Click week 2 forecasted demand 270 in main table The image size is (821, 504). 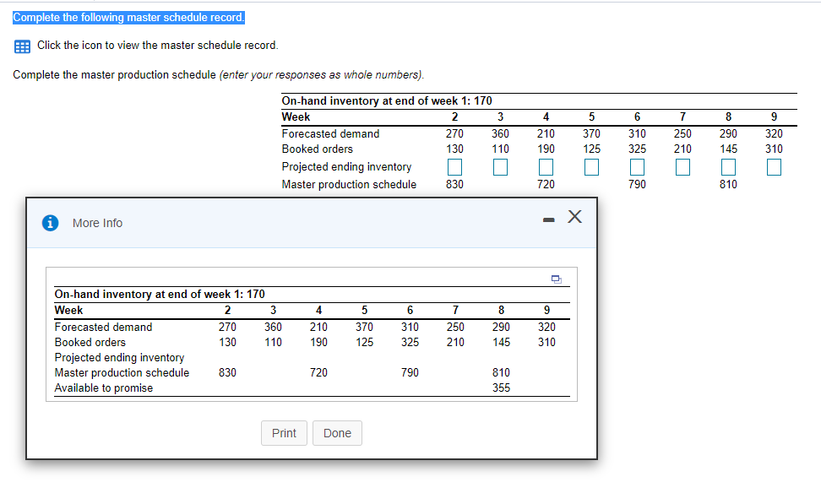pyautogui.click(x=454, y=134)
